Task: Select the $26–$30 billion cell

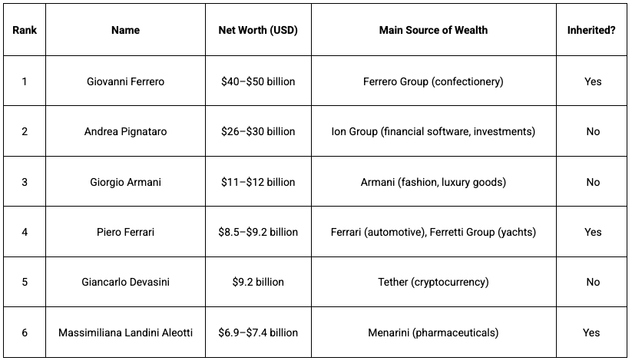Action: coord(258,131)
